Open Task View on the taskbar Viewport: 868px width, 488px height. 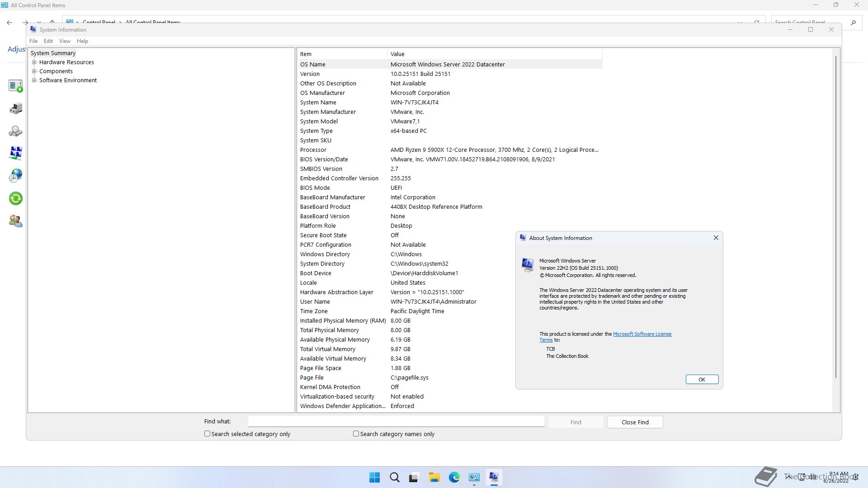tap(414, 477)
